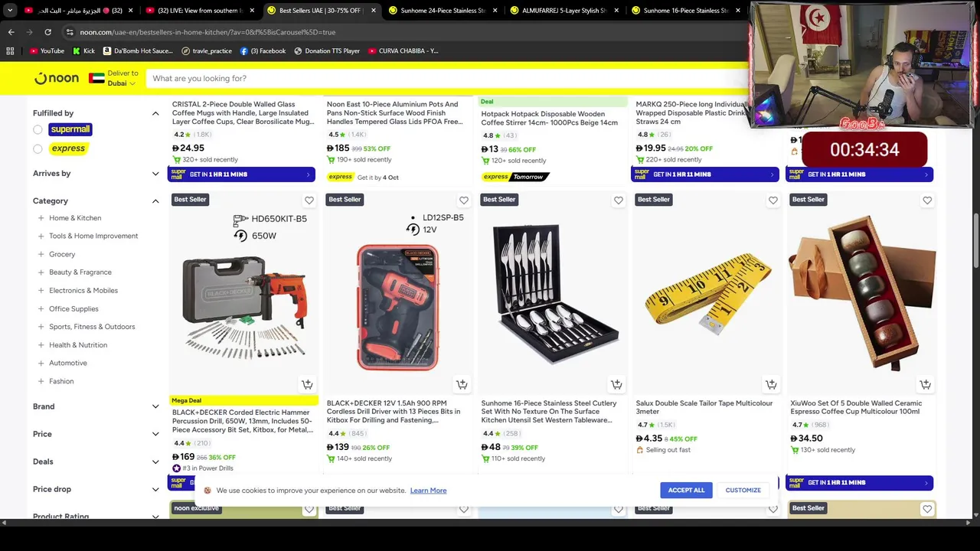The height and width of the screenshot is (551, 980).
Task: Add BLACK+DECKER hammer drill to cart
Action: (x=307, y=384)
